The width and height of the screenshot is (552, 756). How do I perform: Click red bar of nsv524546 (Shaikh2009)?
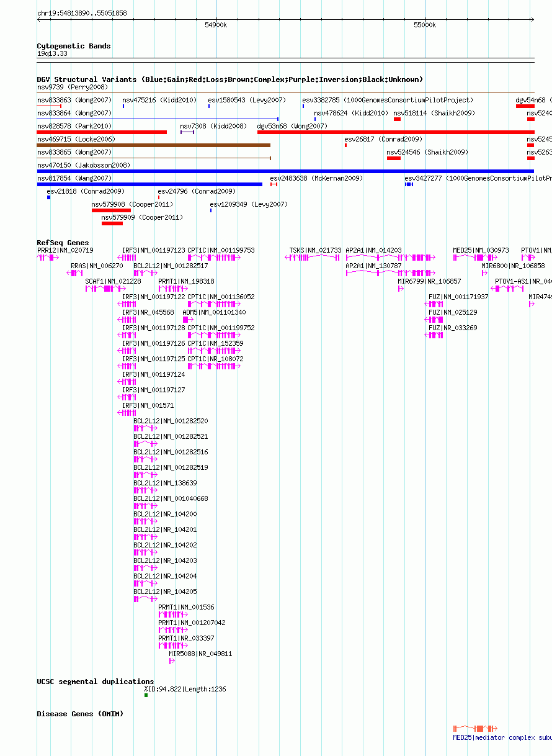click(394, 158)
